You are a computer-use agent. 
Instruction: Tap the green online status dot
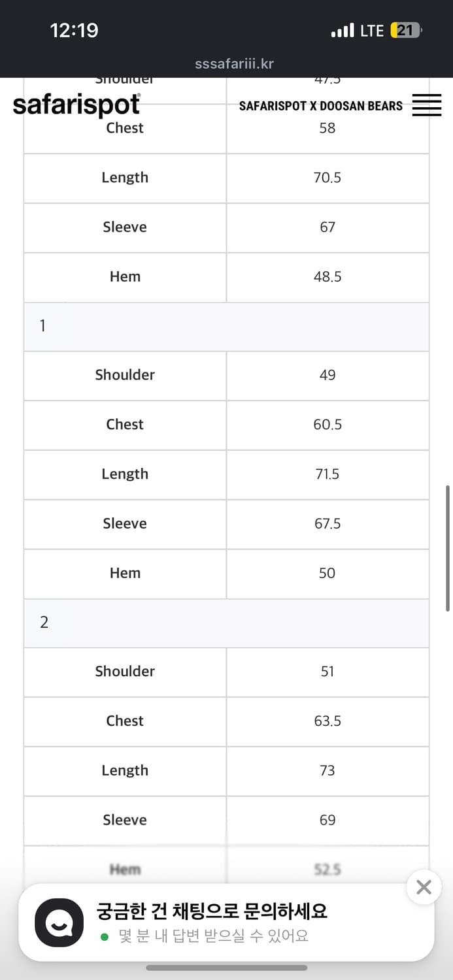pos(105,937)
